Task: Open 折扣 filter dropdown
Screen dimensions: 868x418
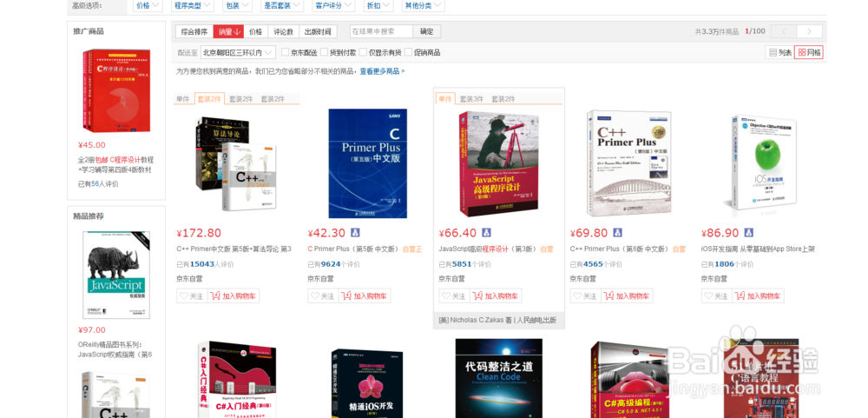Action: point(378,5)
